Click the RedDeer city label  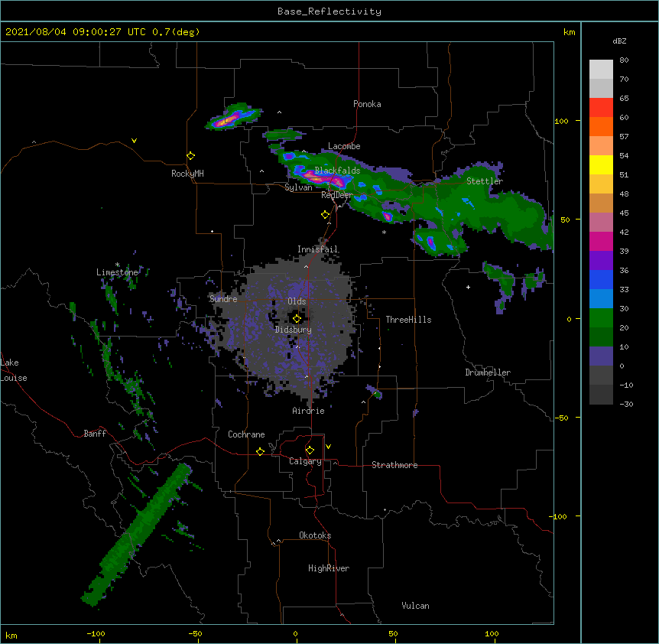(336, 195)
